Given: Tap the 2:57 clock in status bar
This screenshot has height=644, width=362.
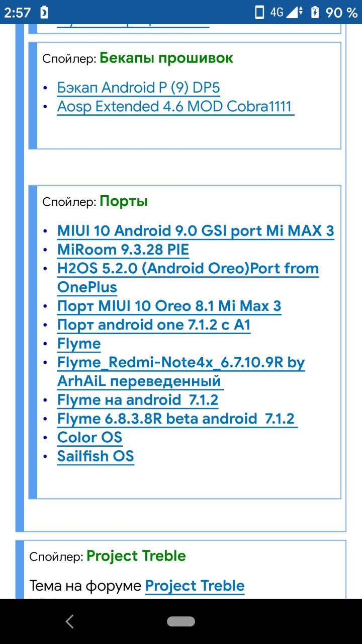Looking at the screenshot, I should click(18, 12).
